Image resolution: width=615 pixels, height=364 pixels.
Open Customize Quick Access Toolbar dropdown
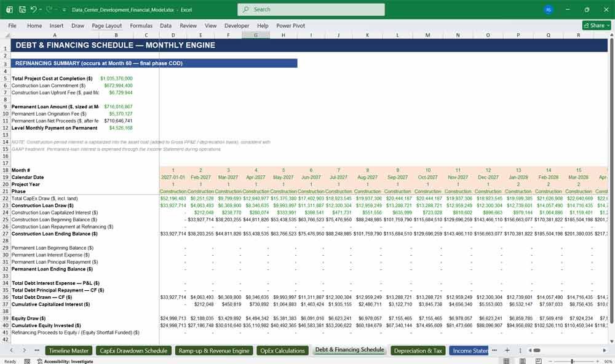(64, 10)
